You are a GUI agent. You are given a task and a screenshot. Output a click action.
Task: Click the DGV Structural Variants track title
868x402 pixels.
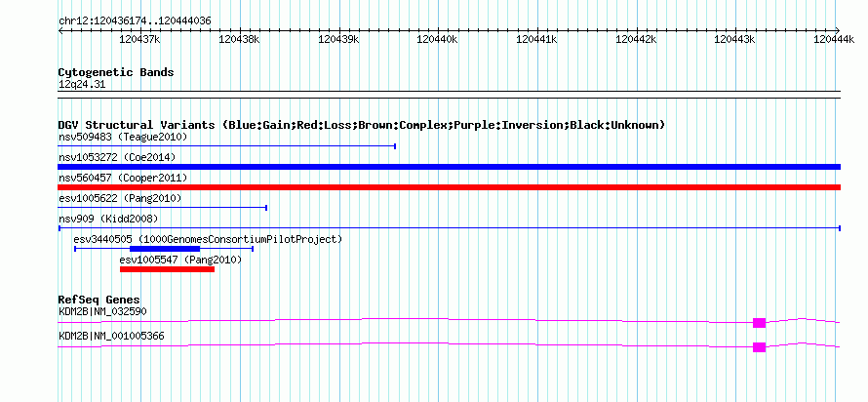coord(362,125)
